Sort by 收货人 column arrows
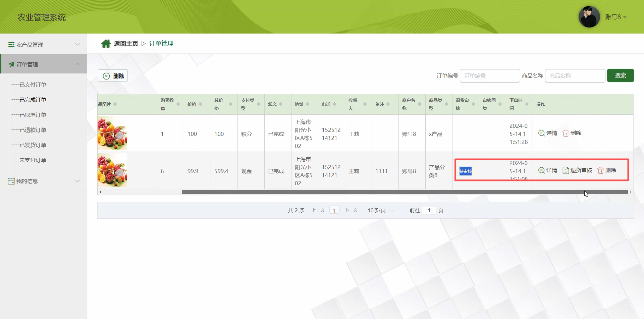Image resolution: width=644 pixels, height=319 pixels. 365,104
